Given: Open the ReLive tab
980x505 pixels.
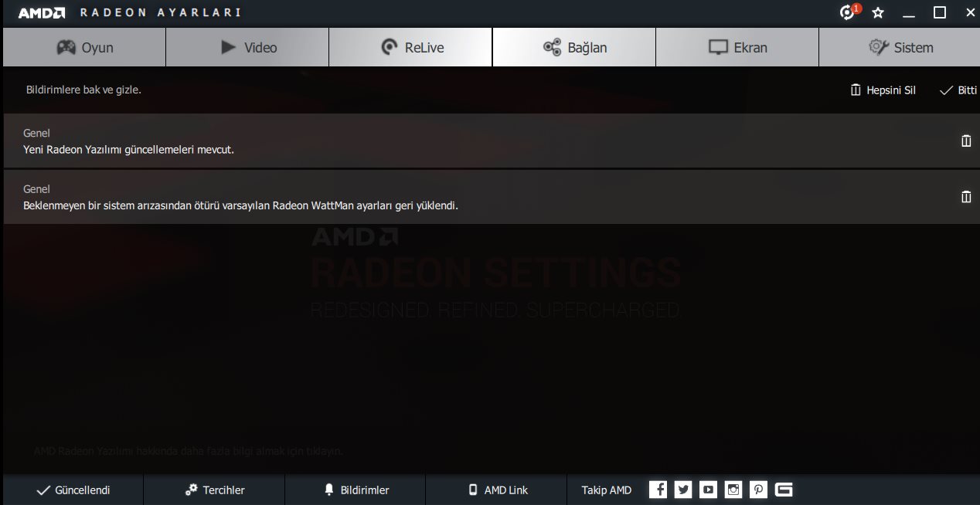Looking at the screenshot, I should pos(410,47).
